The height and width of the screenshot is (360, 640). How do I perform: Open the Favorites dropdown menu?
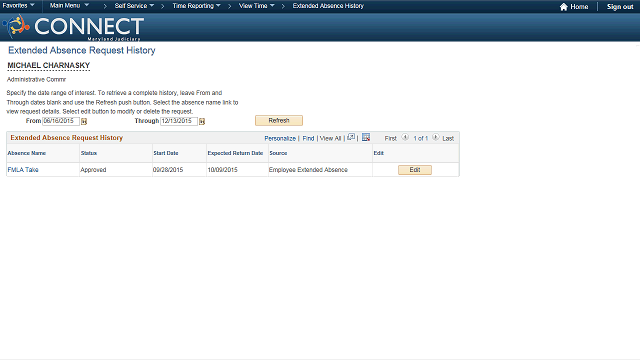(x=18, y=6)
